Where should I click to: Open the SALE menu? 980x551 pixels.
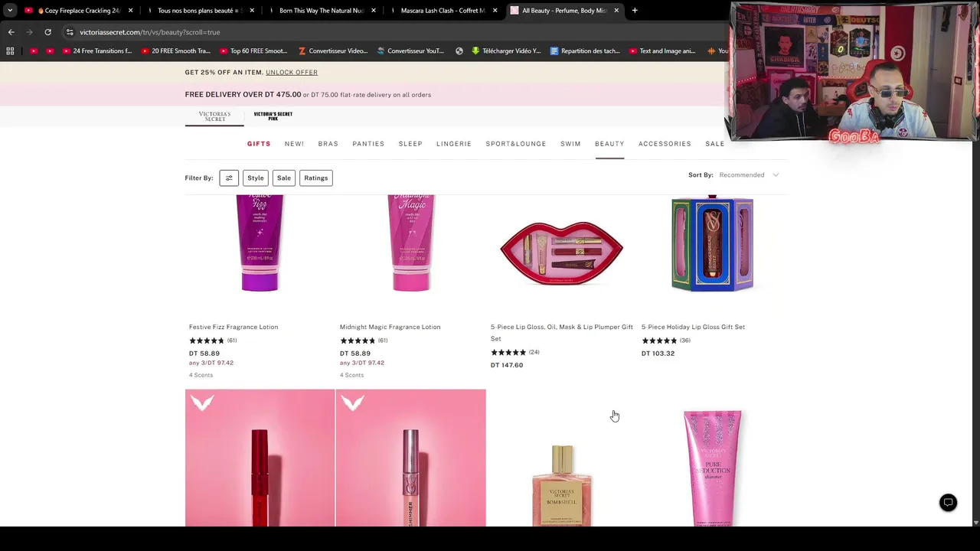click(715, 144)
